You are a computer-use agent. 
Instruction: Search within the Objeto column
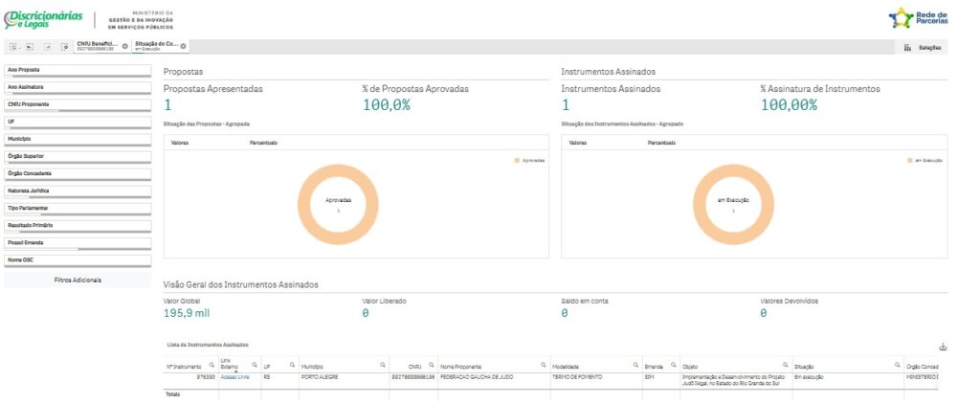tap(785, 365)
